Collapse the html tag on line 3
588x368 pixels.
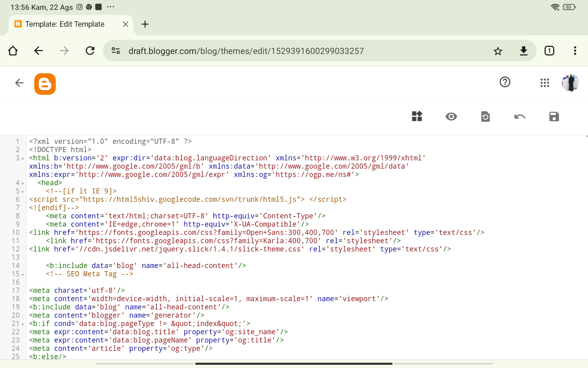(x=23, y=159)
